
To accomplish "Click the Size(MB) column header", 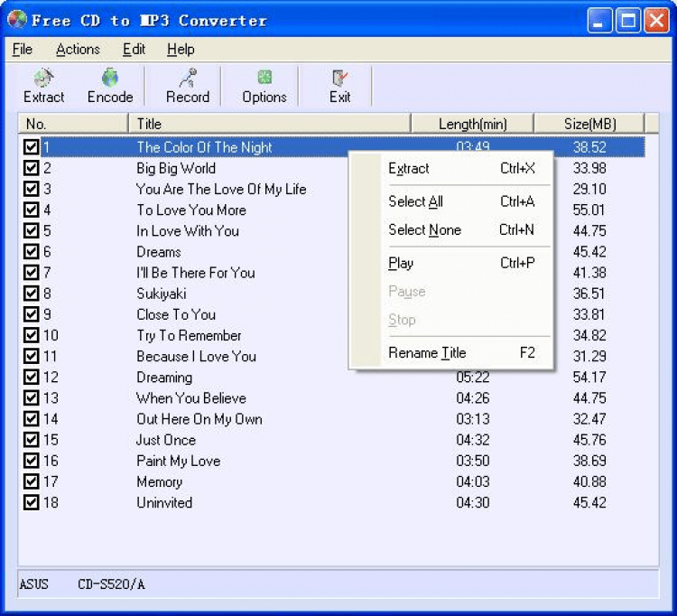I will (x=589, y=125).
